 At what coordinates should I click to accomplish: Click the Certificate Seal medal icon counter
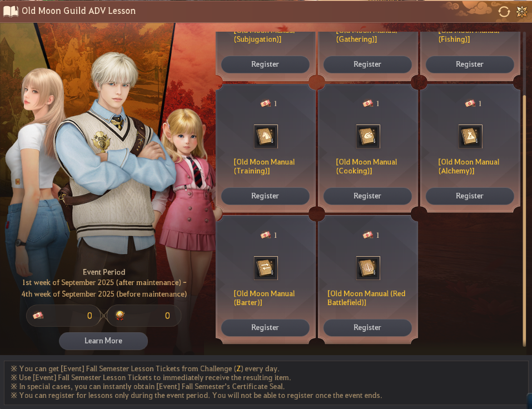point(120,316)
